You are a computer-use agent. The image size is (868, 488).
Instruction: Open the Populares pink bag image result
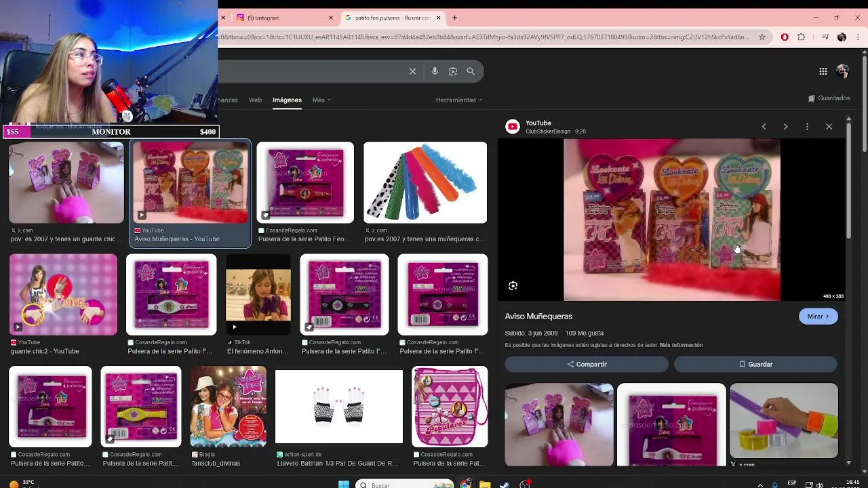tap(450, 407)
